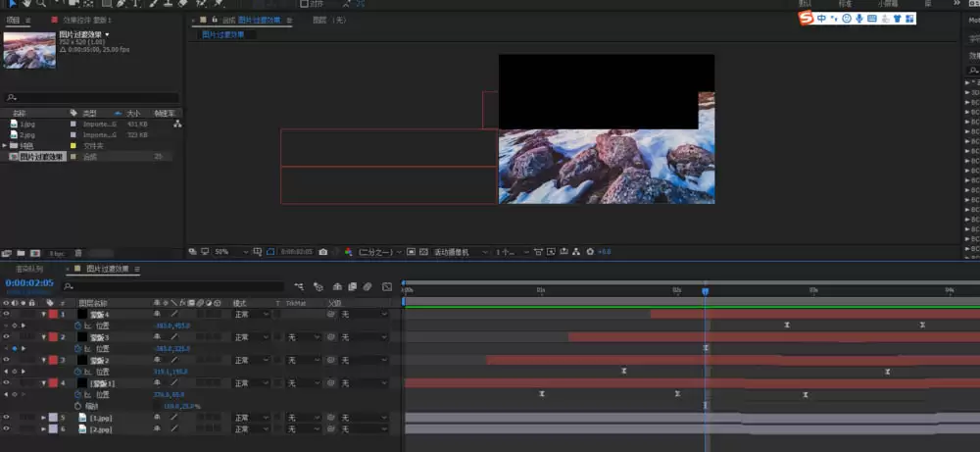
Task: Click the show channel RGB icon
Action: coord(349,252)
